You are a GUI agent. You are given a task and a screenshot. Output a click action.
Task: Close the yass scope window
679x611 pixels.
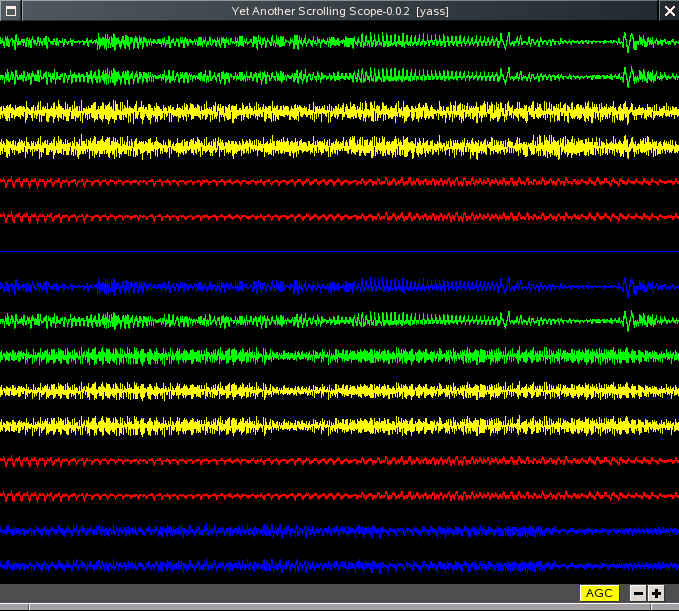[669, 11]
